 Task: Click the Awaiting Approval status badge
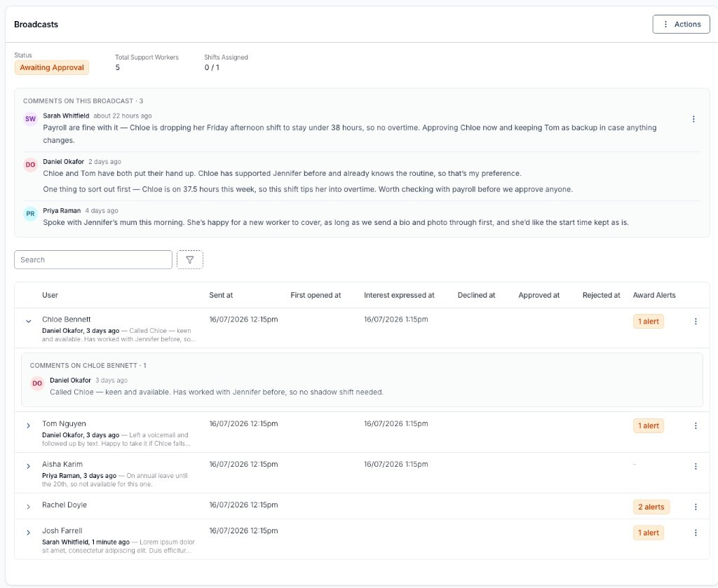point(52,67)
